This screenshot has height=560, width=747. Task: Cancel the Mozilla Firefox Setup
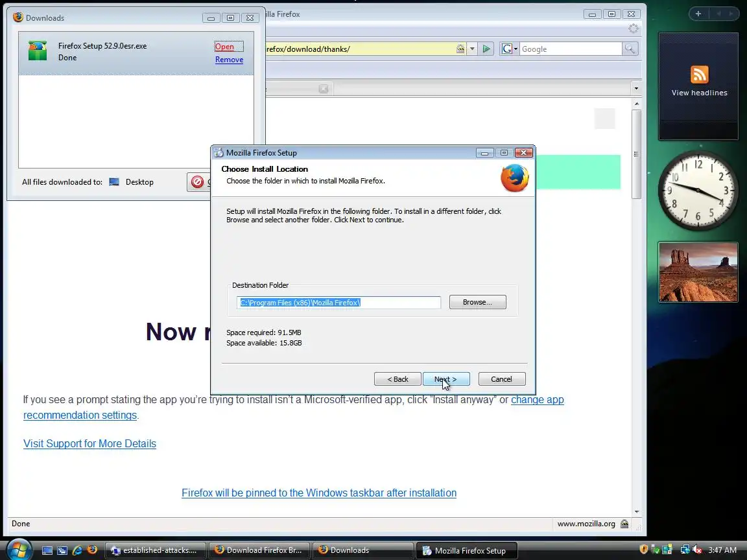pyautogui.click(x=502, y=379)
